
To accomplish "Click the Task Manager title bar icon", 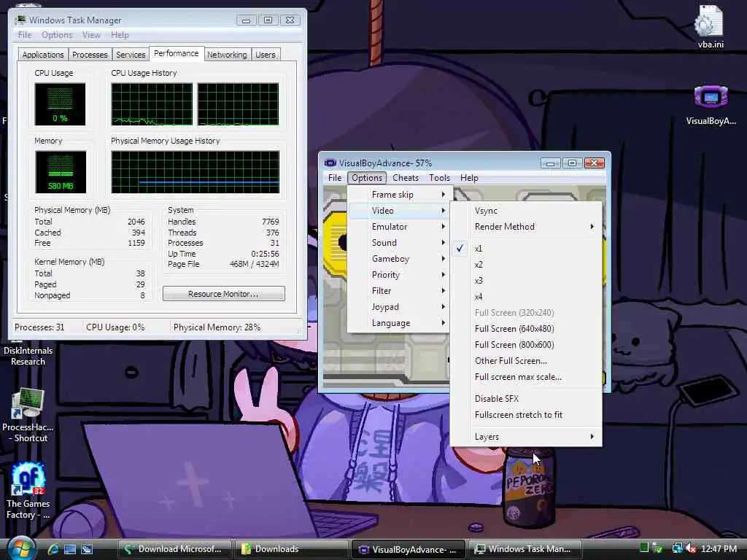I will [20, 20].
